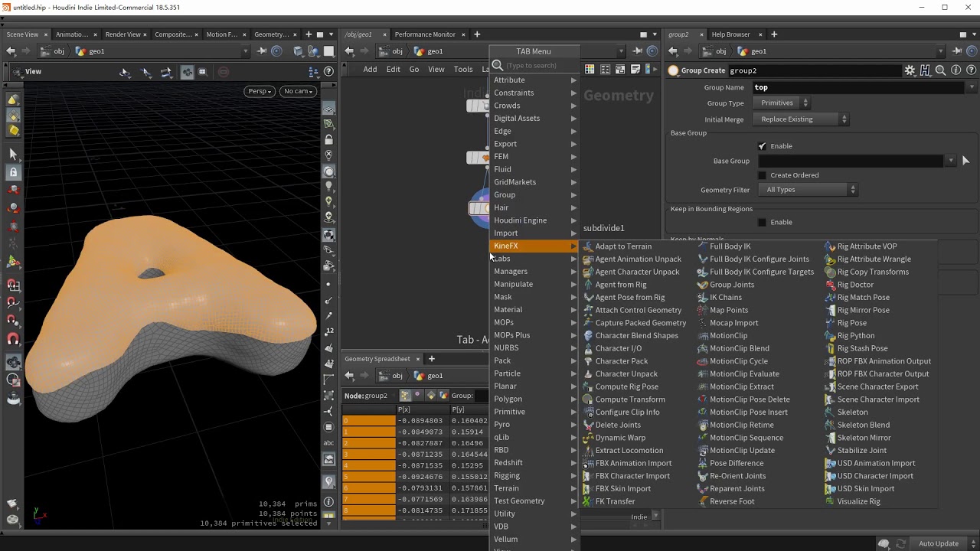
Task: Enable Keep in Bounding Regions checkbox
Action: pos(762,223)
